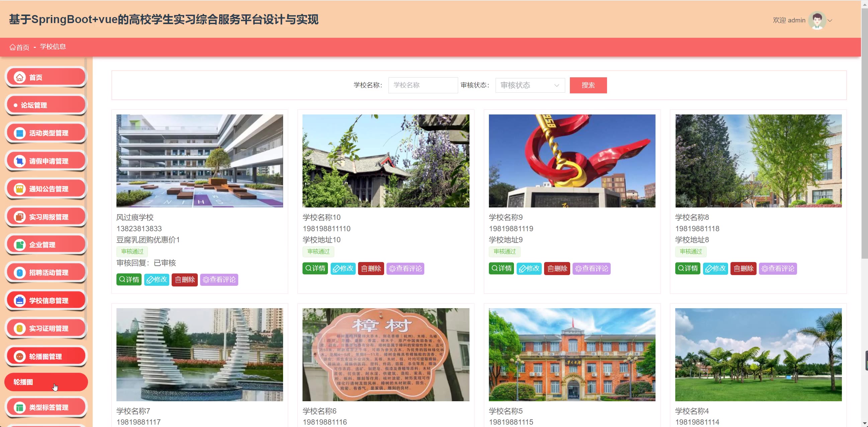
Task: Open 通知公告管理 in the sidebar
Action: tap(46, 189)
